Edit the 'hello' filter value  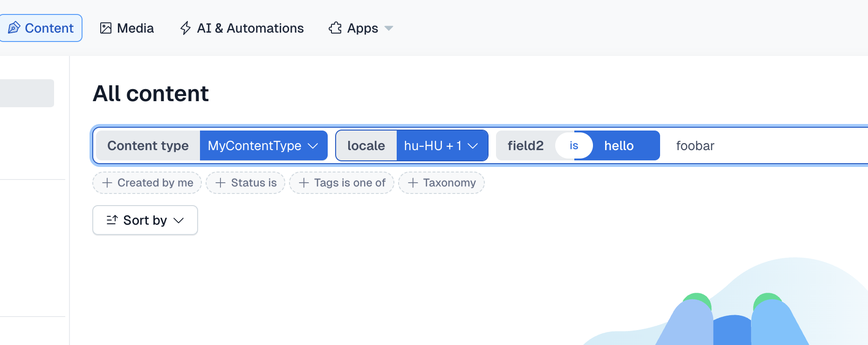coord(619,145)
